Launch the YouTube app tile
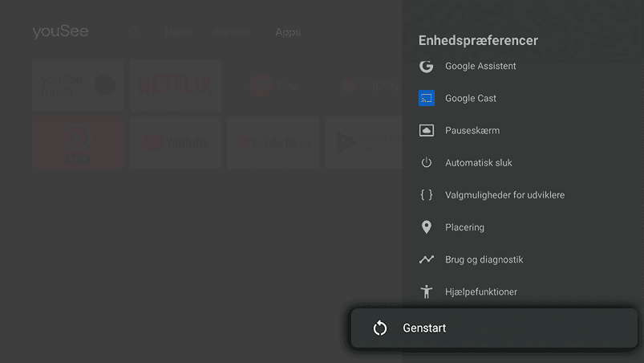The image size is (644, 363). [176, 143]
